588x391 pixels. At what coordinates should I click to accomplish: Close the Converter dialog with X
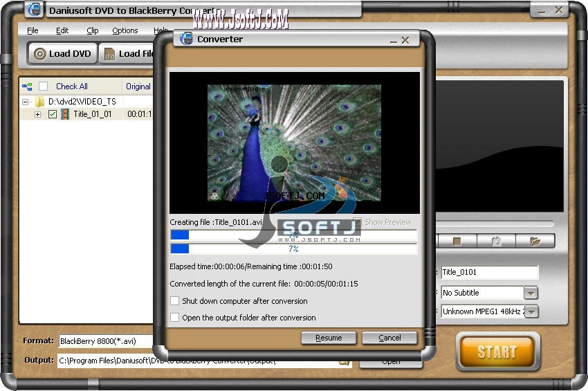click(405, 40)
